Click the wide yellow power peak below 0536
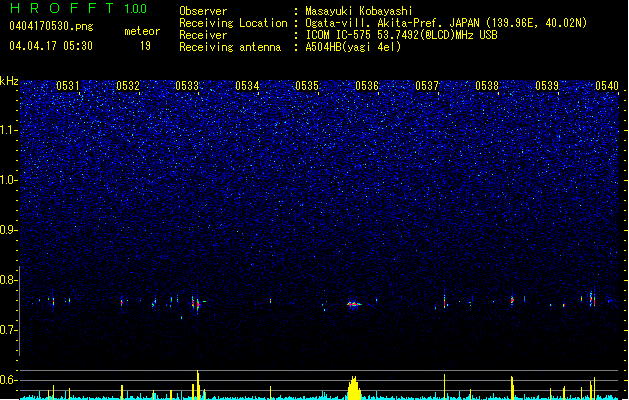The width and height of the screenshot is (629, 400). pyautogui.click(x=354, y=388)
